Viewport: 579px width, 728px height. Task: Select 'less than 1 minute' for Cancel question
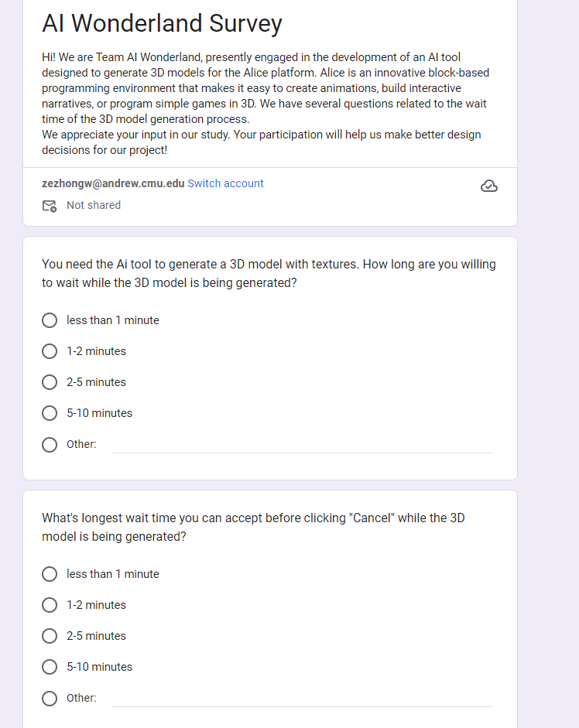50,574
